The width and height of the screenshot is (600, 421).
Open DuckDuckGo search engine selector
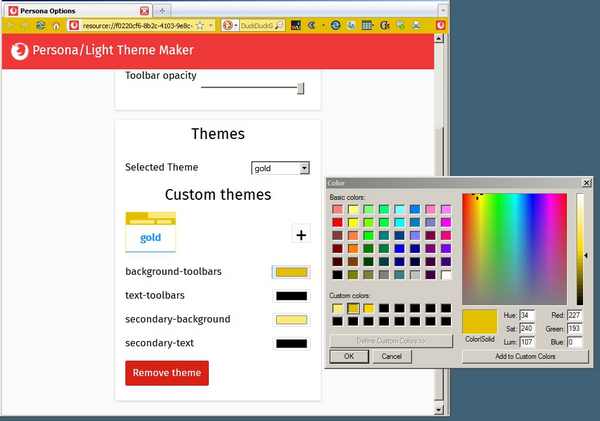[x=230, y=26]
